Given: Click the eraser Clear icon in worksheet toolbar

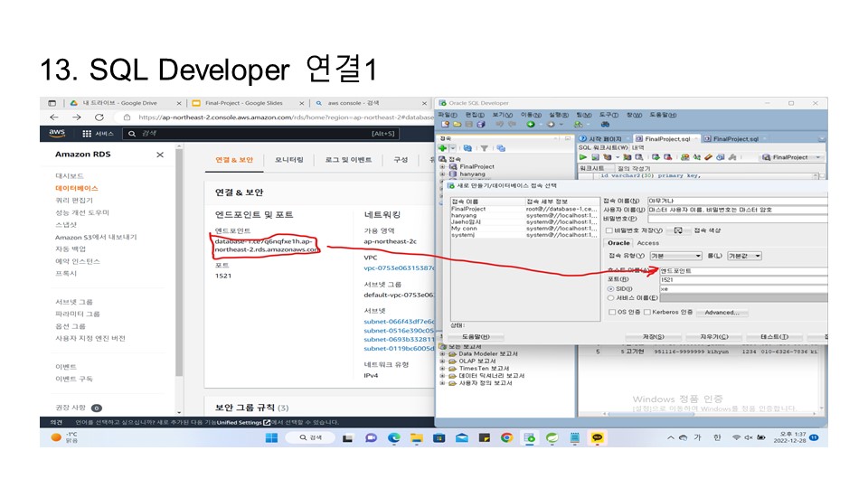Looking at the screenshot, I should 708,157.
